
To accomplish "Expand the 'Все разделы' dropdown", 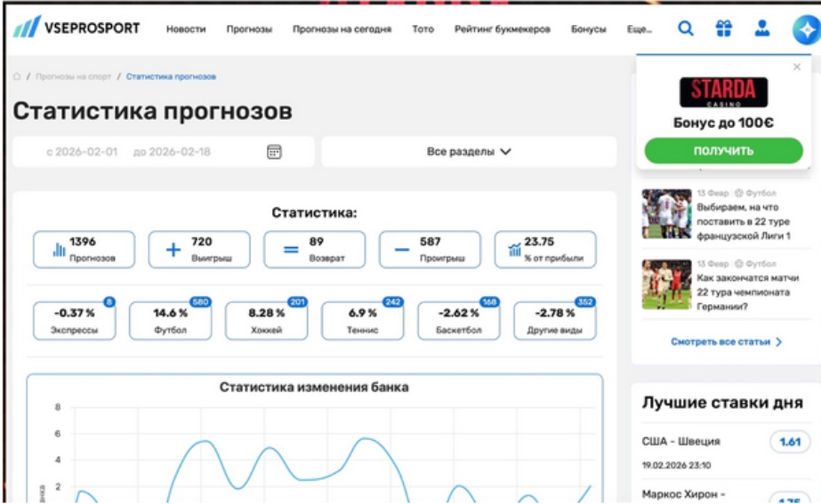I will (x=469, y=152).
